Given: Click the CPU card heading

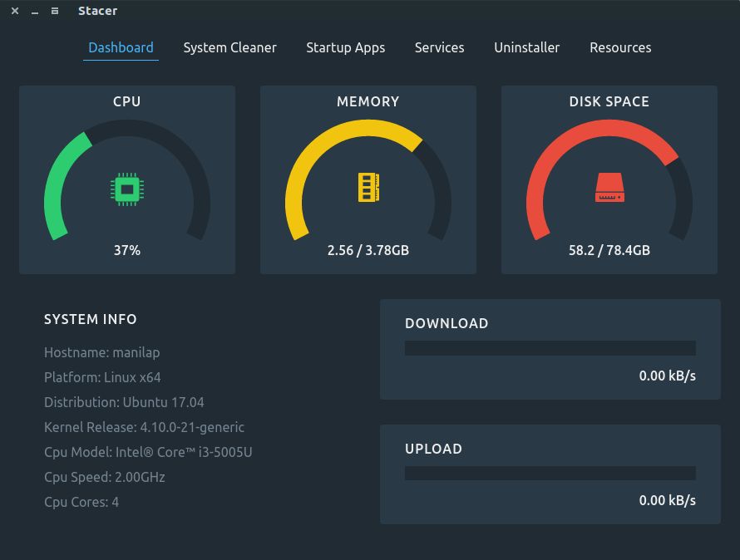Looking at the screenshot, I should (127, 101).
